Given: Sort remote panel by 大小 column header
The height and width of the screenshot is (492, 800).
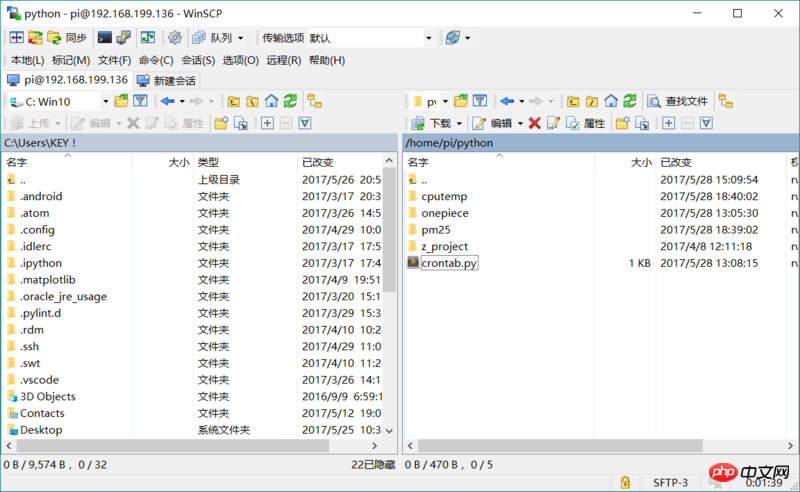Looking at the screenshot, I should (x=625, y=162).
